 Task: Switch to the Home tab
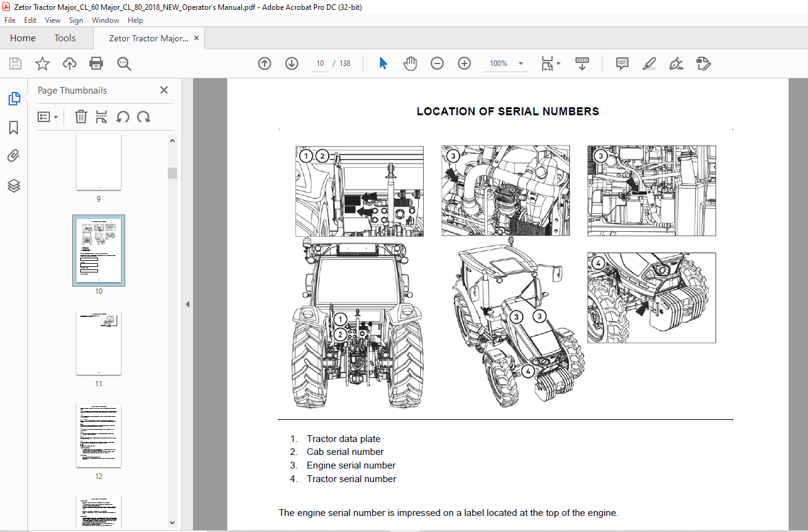point(23,38)
